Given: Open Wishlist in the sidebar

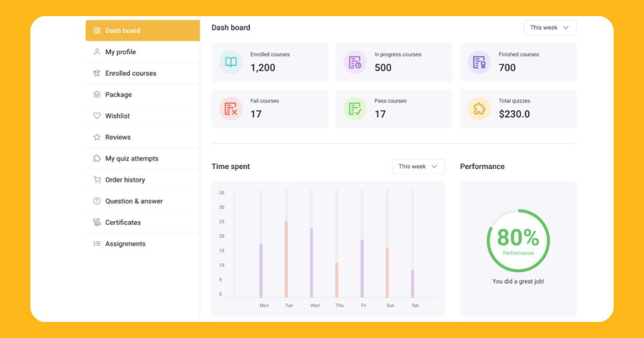Looking at the screenshot, I should pos(143,116).
